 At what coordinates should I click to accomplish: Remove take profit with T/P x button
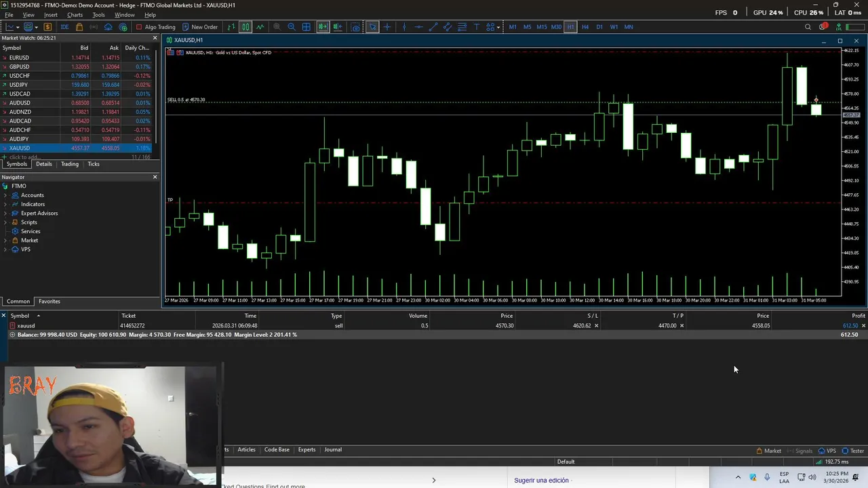682,326
